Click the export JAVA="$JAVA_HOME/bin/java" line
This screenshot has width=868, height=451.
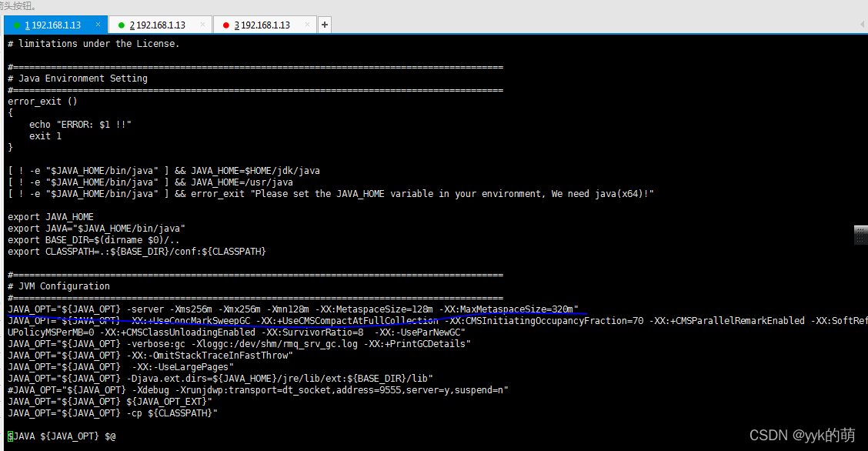[96, 229]
